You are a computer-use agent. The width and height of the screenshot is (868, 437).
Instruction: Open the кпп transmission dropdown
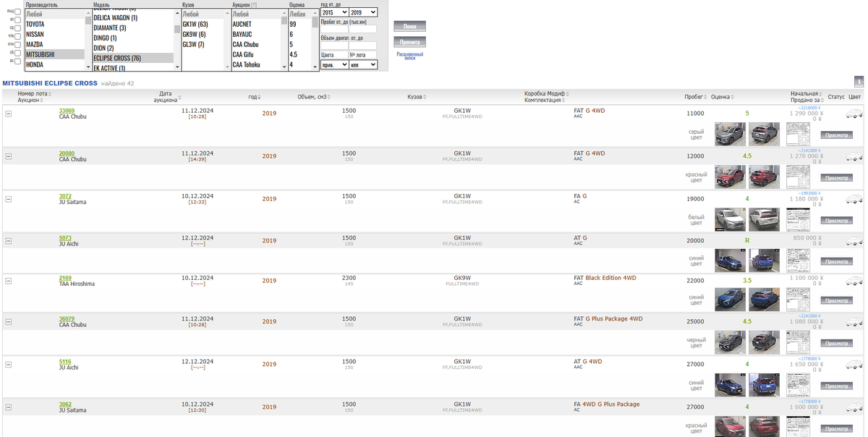363,64
